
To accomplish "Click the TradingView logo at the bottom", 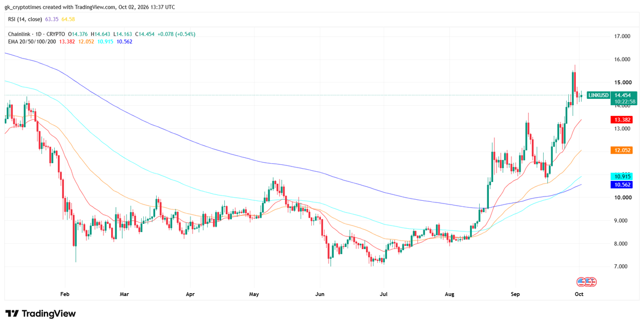I will (40, 314).
